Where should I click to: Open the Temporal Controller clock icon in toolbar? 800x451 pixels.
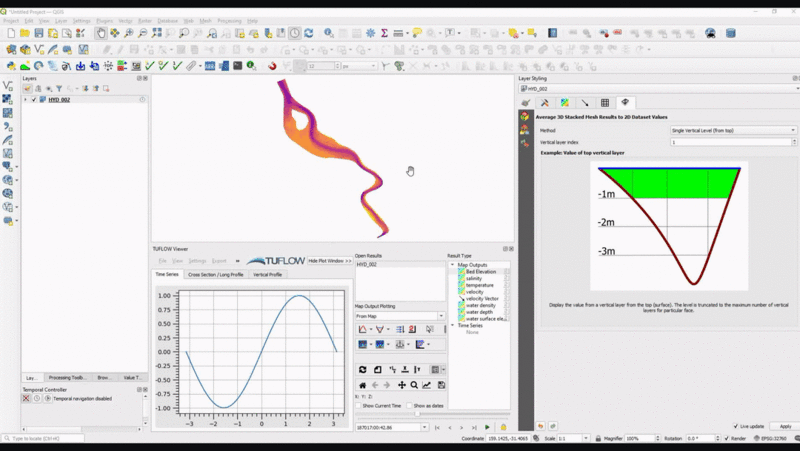(x=295, y=33)
